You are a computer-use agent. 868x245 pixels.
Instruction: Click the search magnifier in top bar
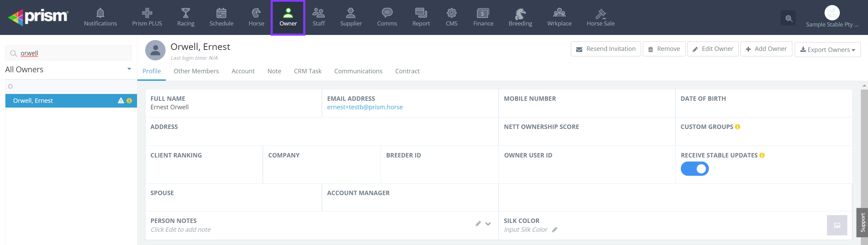789,18
